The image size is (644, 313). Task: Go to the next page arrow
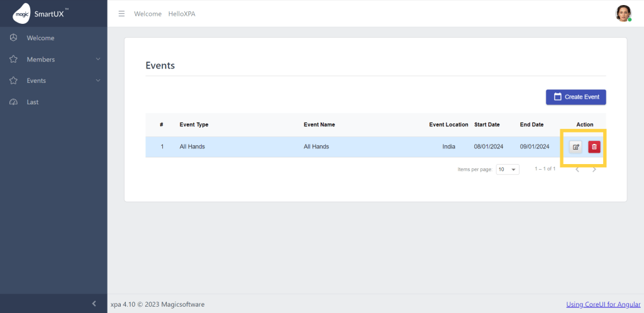tap(594, 169)
